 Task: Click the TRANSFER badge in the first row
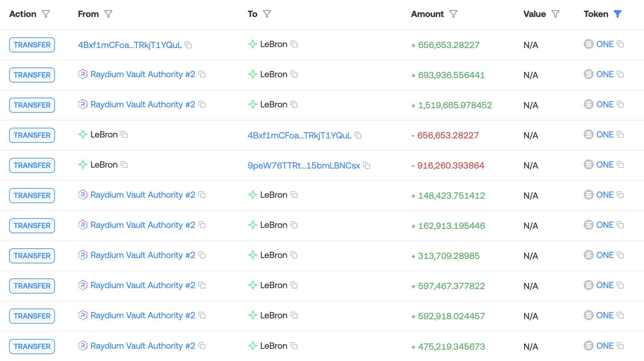click(32, 45)
